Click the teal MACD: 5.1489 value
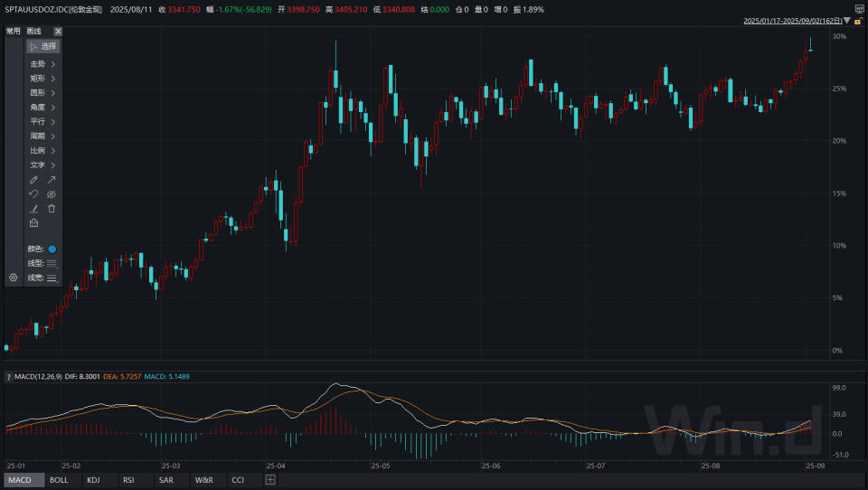 pos(166,376)
